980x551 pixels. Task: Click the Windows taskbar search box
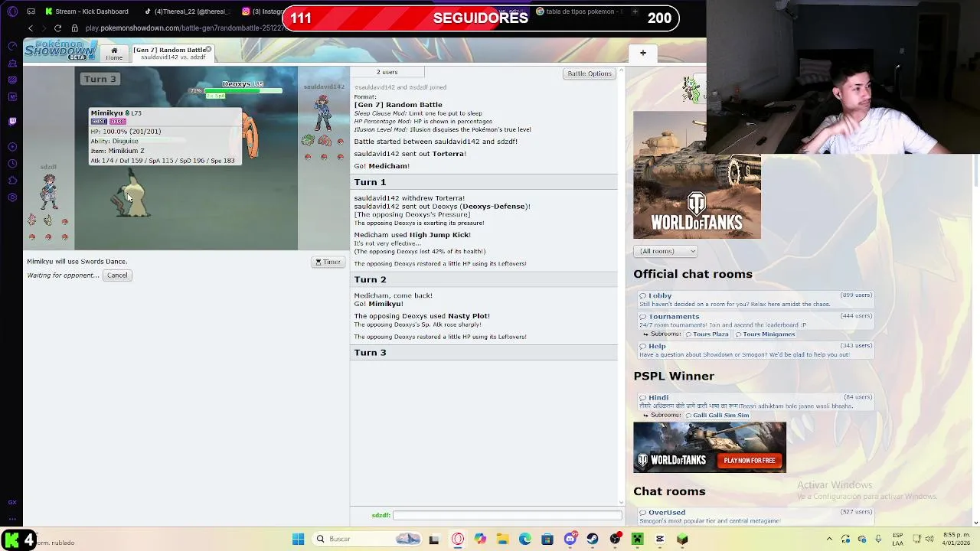tap(368, 539)
